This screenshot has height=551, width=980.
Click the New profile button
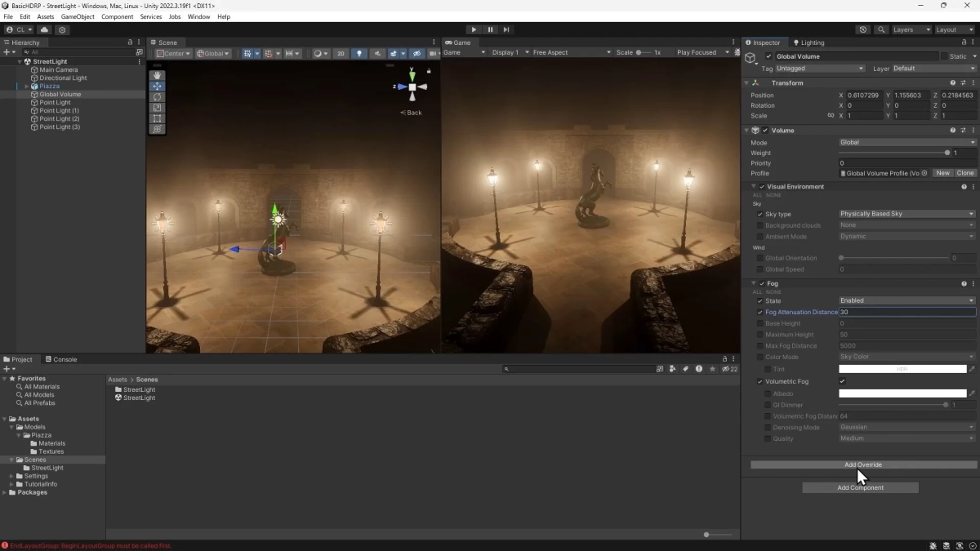942,173
